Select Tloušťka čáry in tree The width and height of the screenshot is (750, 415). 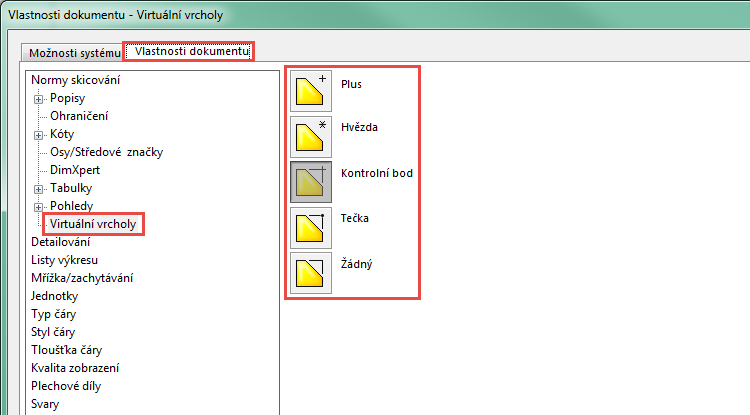(x=66, y=350)
